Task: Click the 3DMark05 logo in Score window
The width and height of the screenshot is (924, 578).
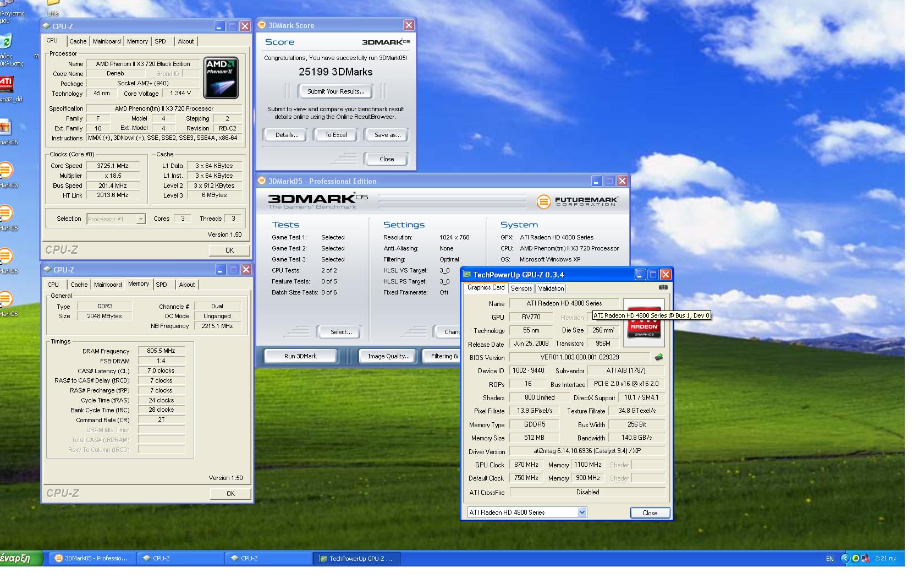Action: (x=386, y=42)
